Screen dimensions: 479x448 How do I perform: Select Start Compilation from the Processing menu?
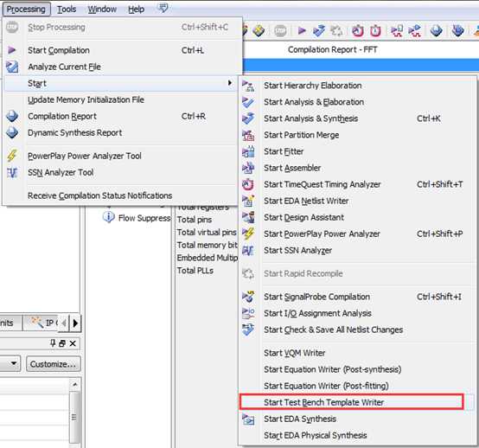(x=121, y=50)
